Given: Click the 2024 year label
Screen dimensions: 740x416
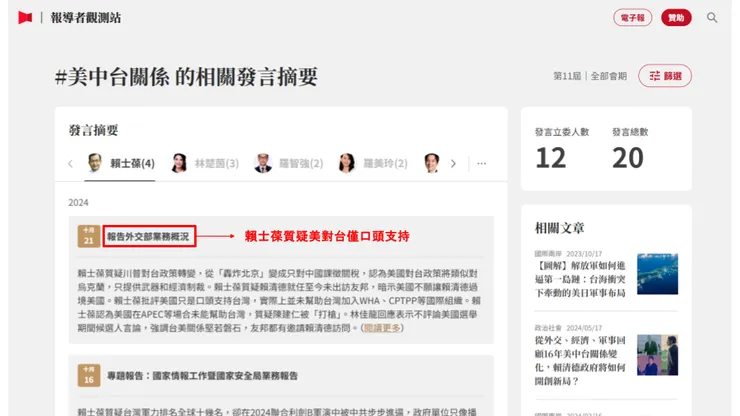Looking at the screenshot, I should tap(78, 203).
